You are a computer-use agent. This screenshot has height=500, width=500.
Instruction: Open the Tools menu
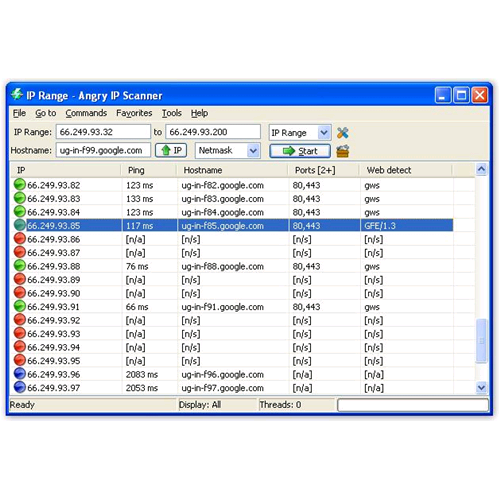pos(172,113)
